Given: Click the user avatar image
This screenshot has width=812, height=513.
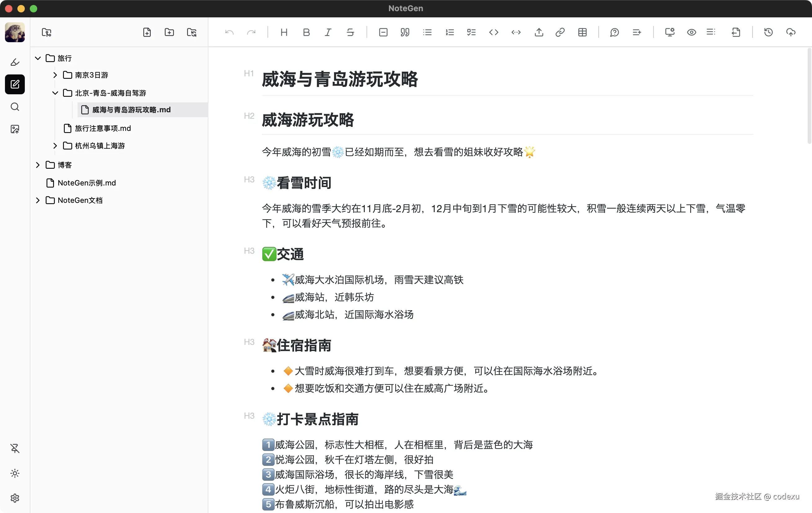Looking at the screenshot, I should (15, 32).
